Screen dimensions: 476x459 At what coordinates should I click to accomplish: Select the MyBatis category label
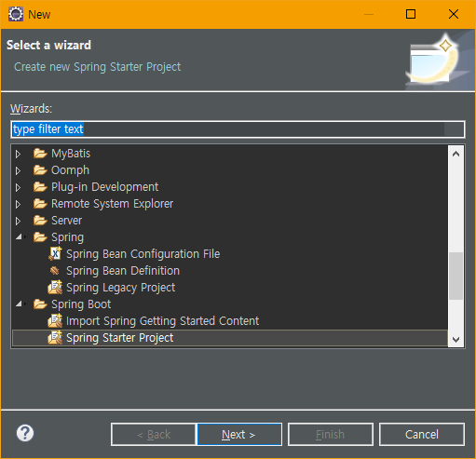[x=71, y=154]
